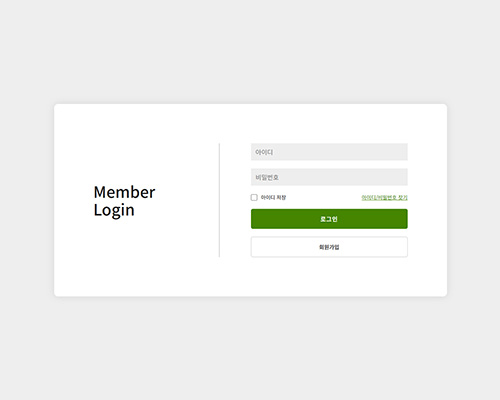The width and height of the screenshot is (500, 400).
Task: Click the Member Login heading
Action: [124, 201]
